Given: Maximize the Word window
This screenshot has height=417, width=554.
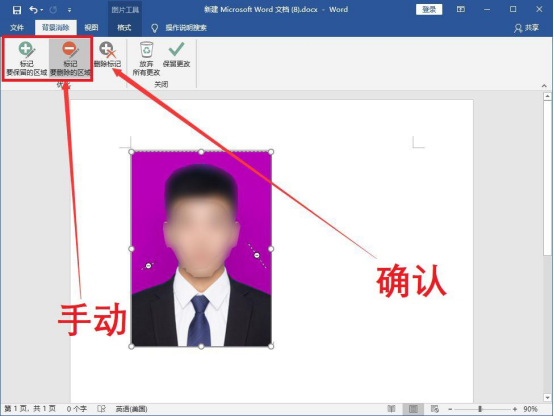Looking at the screenshot, I should coord(513,10).
